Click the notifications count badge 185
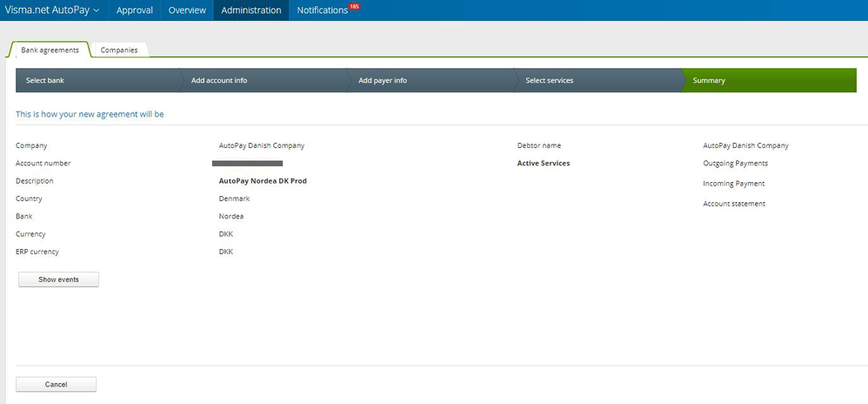This screenshot has width=868, height=404. click(x=354, y=6)
